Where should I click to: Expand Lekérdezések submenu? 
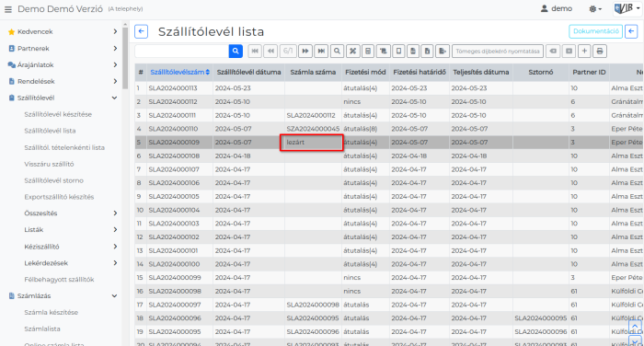pos(71,263)
